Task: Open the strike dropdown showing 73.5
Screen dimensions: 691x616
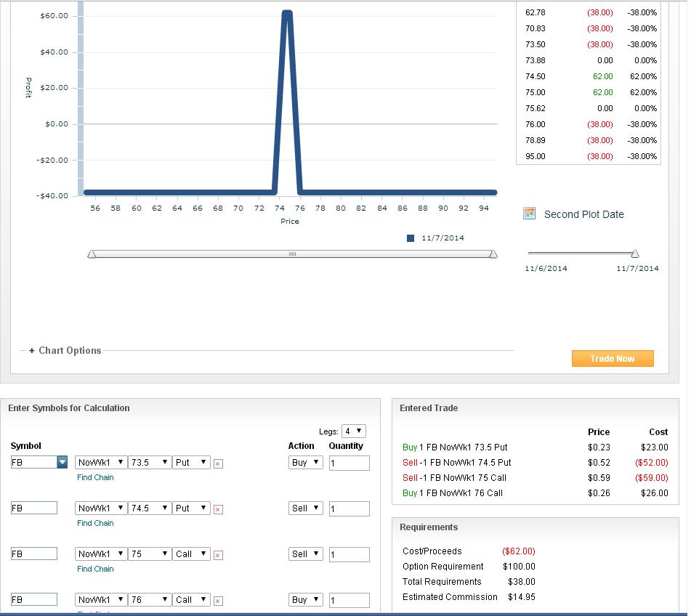Action: [x=150, y=463]
